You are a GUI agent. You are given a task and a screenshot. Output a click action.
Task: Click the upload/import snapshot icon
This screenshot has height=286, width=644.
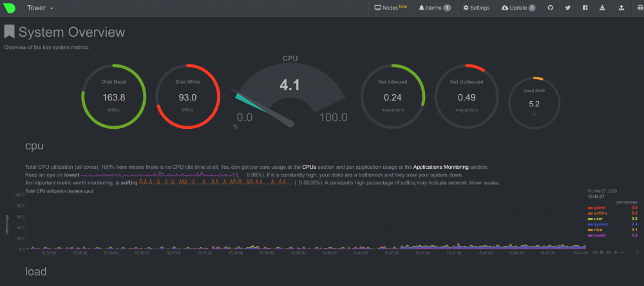(x=620, y=8)
